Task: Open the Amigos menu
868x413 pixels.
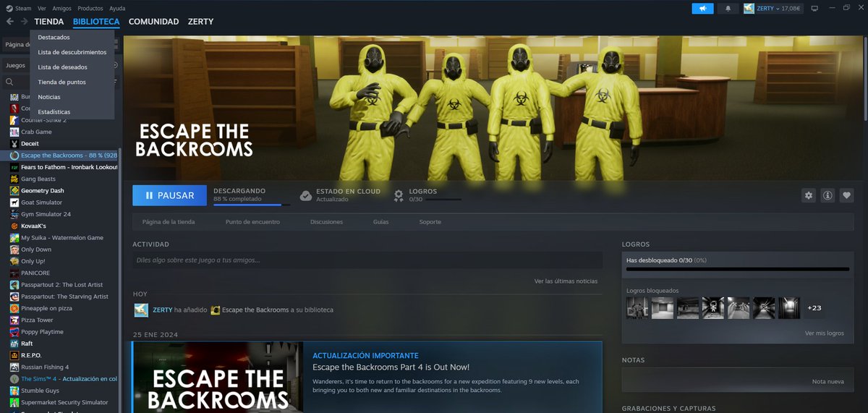Action: pos(62,9)
